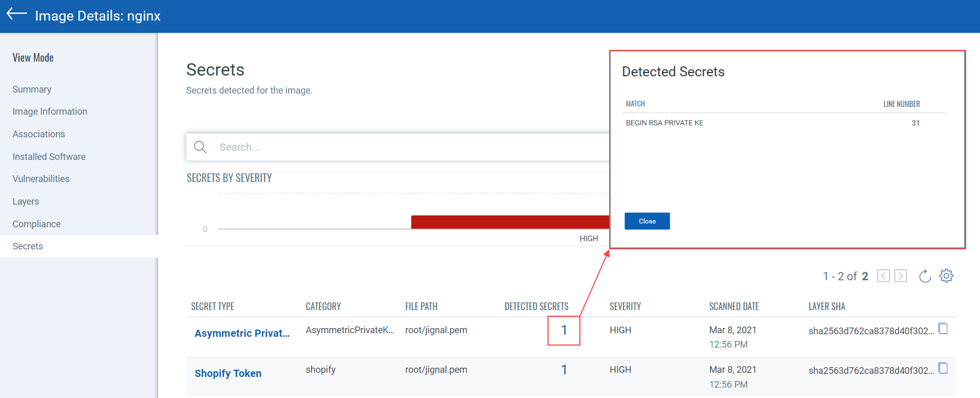Click 'shopify' category cell

(321, 370)
